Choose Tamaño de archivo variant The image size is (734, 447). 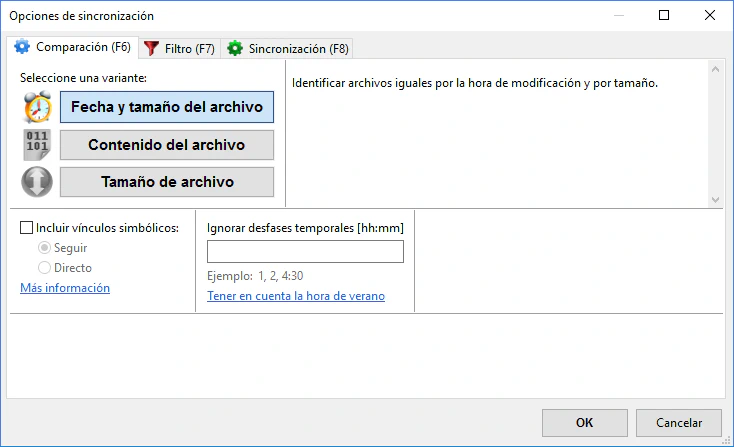[x=167, y=182]
